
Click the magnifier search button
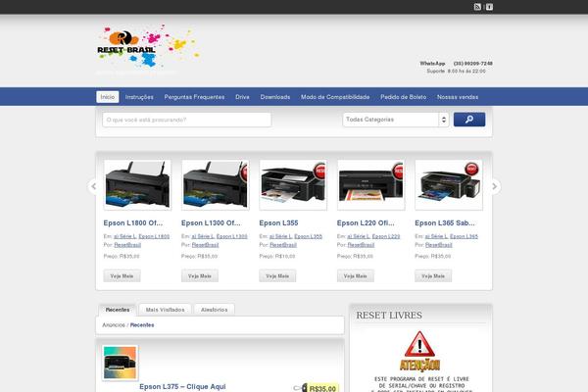tap(469, 120)
